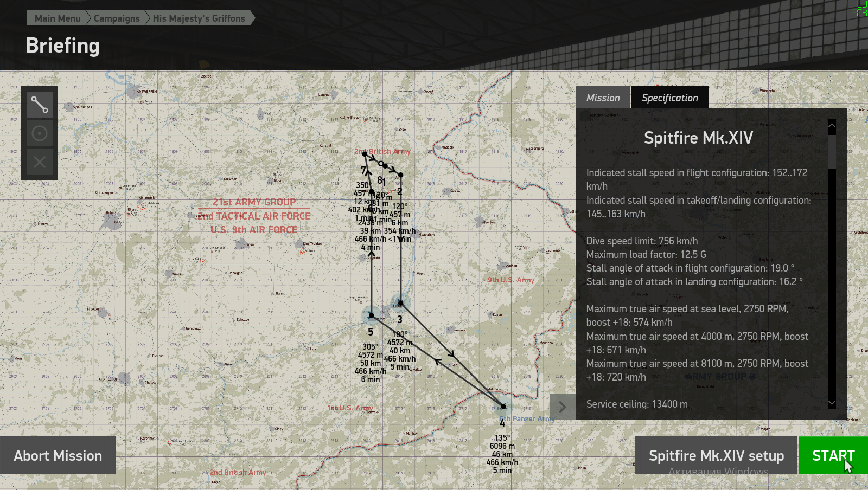Open the Specification tab
The image size is (868, 490).
[x=670, y=98]
